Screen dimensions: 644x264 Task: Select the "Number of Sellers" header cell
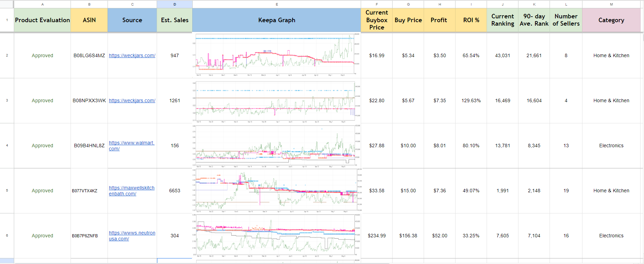566,20
